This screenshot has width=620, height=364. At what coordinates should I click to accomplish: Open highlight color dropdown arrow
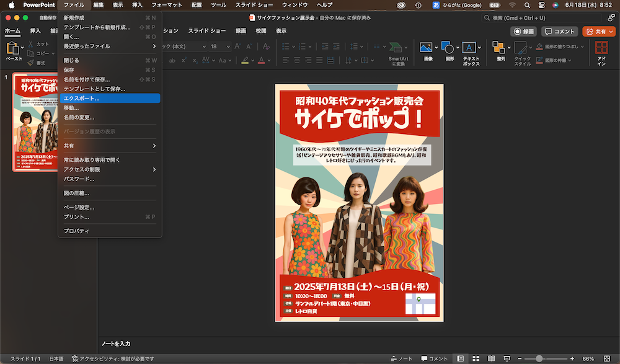pyautogui.click(x=252, y=61)
